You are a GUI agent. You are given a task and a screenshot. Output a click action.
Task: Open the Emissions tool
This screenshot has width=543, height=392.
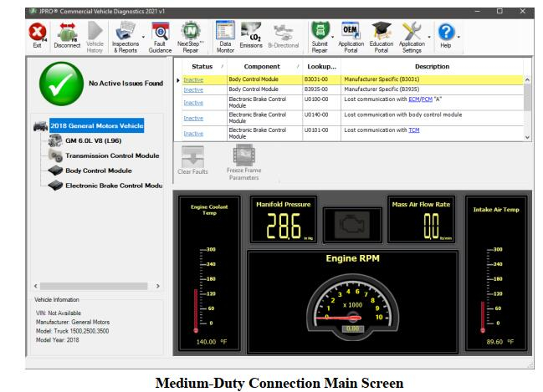click(x=251, y=36)
